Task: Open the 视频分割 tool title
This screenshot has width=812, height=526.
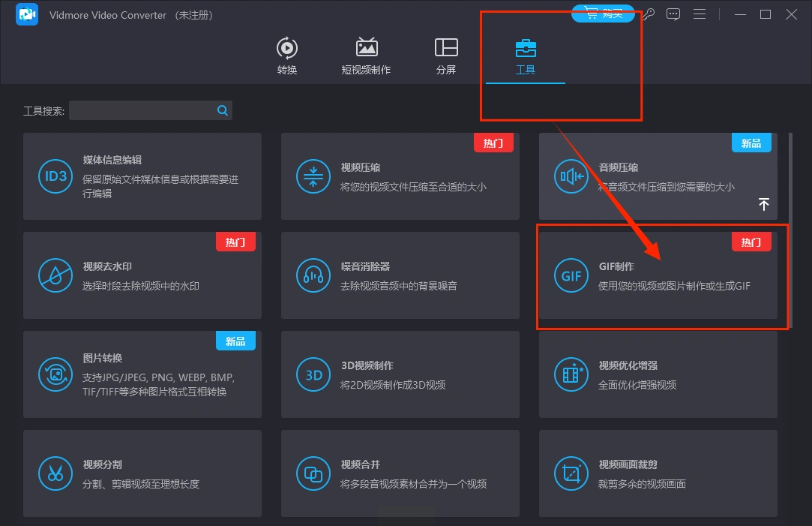Action: click(x=103, y=464)
